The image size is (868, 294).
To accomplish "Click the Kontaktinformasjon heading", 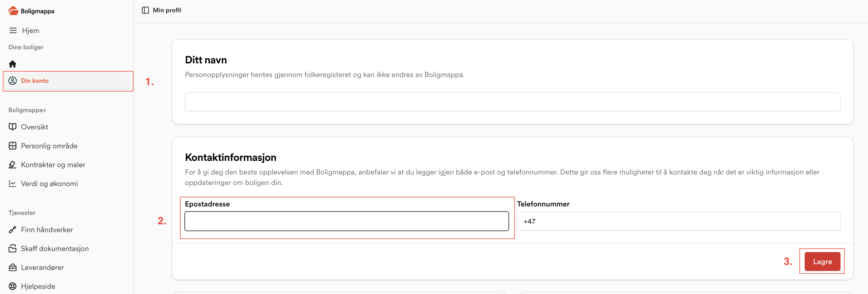I will 230,157.
